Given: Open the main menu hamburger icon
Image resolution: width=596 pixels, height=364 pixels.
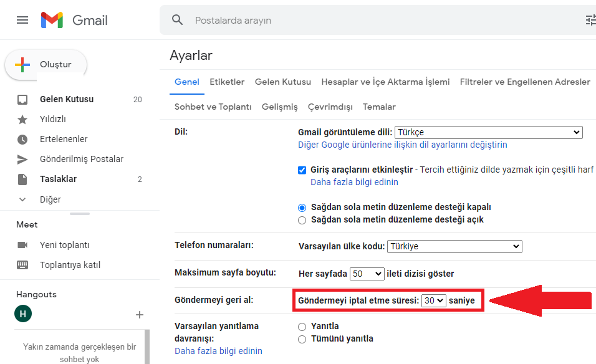Looking at the screenshot, I should 22,20.
